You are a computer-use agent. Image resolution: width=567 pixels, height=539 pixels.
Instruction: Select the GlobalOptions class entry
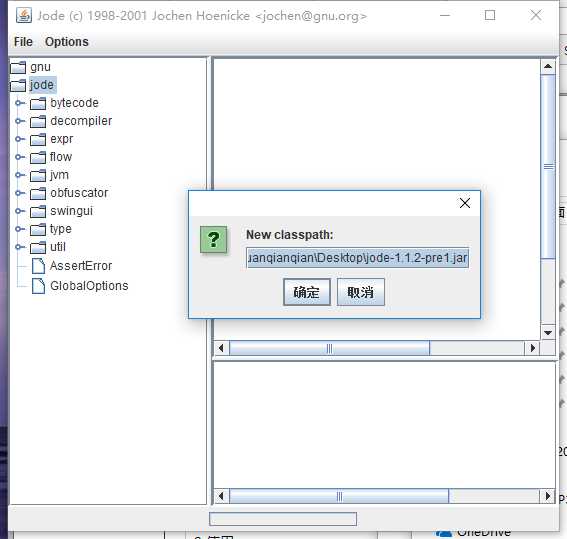point(89,286)
